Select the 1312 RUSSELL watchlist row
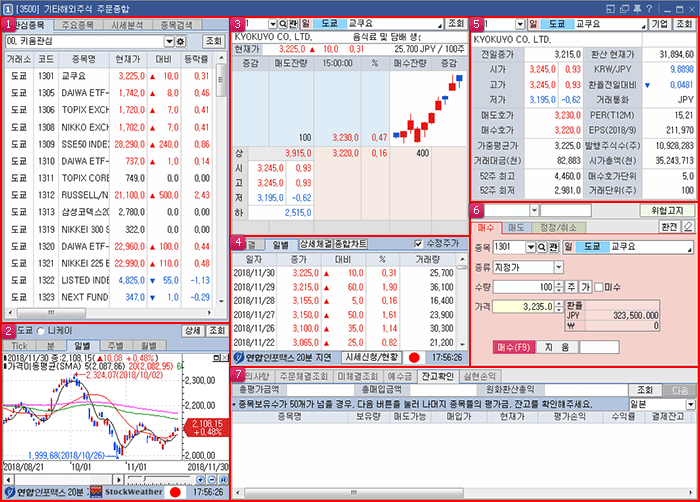This screenshot has height=502, width=700. [109, 195]
